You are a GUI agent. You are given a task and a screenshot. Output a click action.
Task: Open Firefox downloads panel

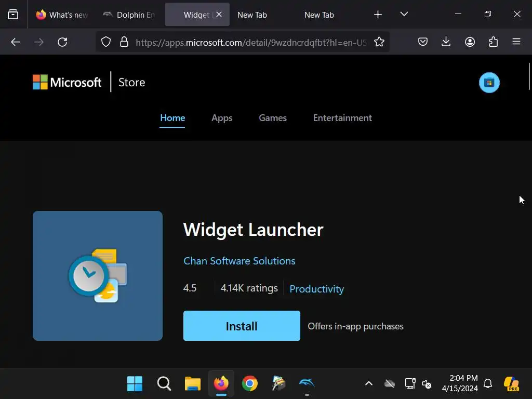(x=446, y=42)
